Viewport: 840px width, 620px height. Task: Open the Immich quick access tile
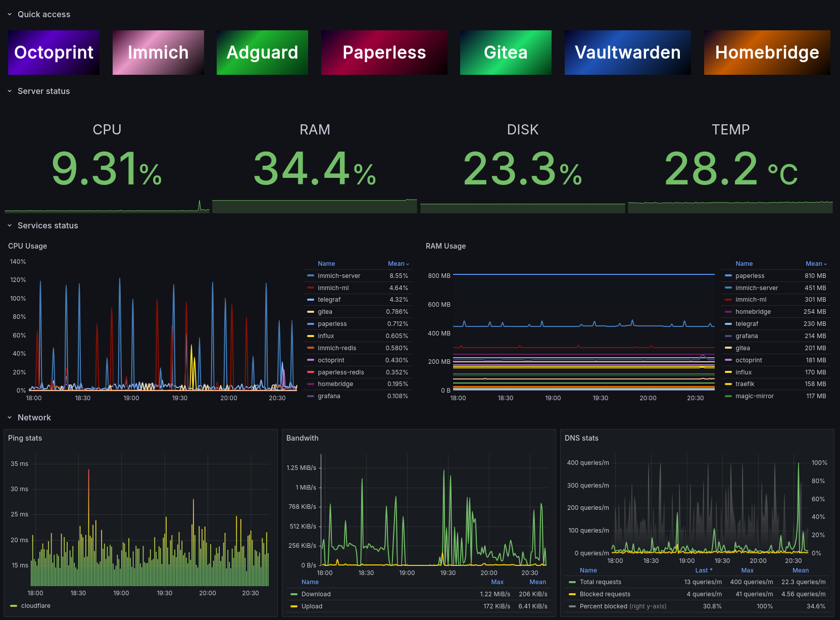[158, 53]
